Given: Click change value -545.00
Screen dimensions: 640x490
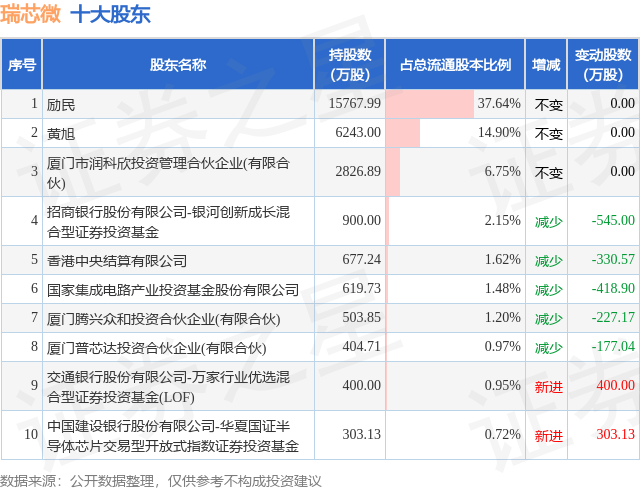Looking at the screenshot, I should (613, 220).
